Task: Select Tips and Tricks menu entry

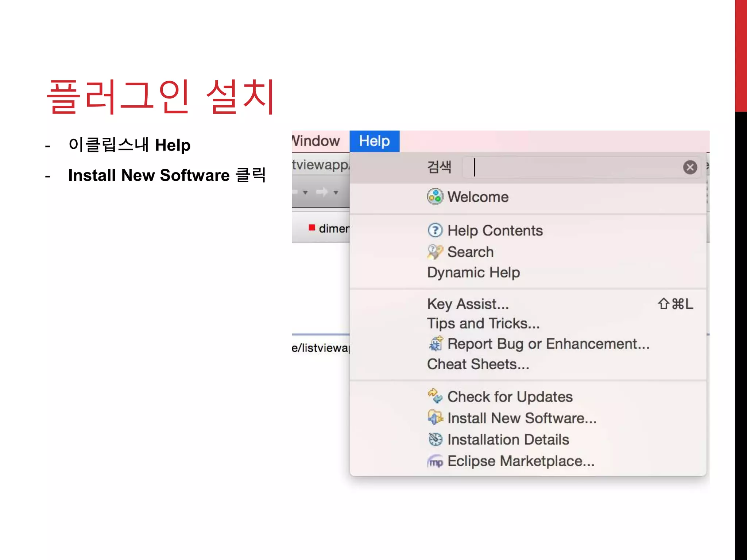Action: coord(483,324)
